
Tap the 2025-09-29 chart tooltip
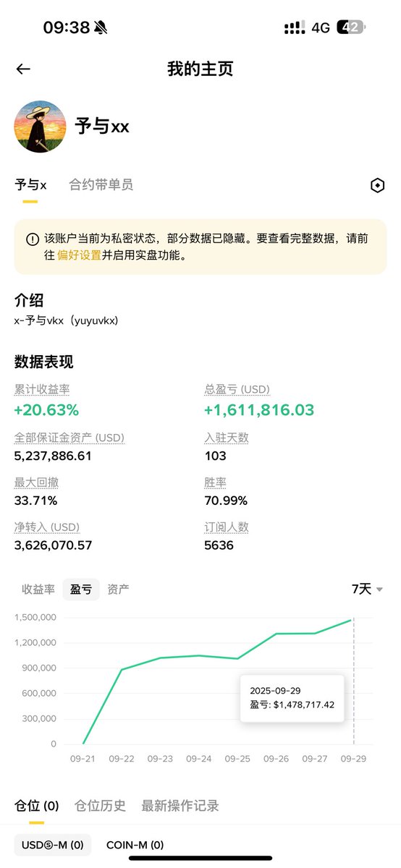[292, 697]
